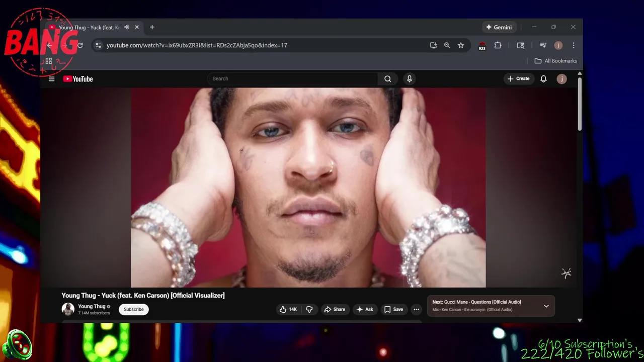Open YouTube notifications bell
Screen dimensions: 644x362
pos(543,78)
